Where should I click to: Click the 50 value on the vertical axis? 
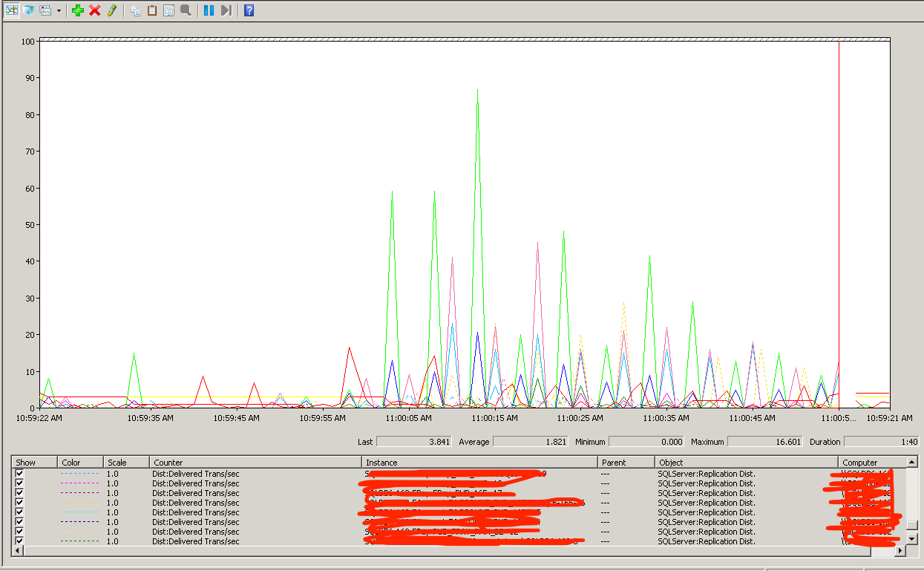click(32, 225)
